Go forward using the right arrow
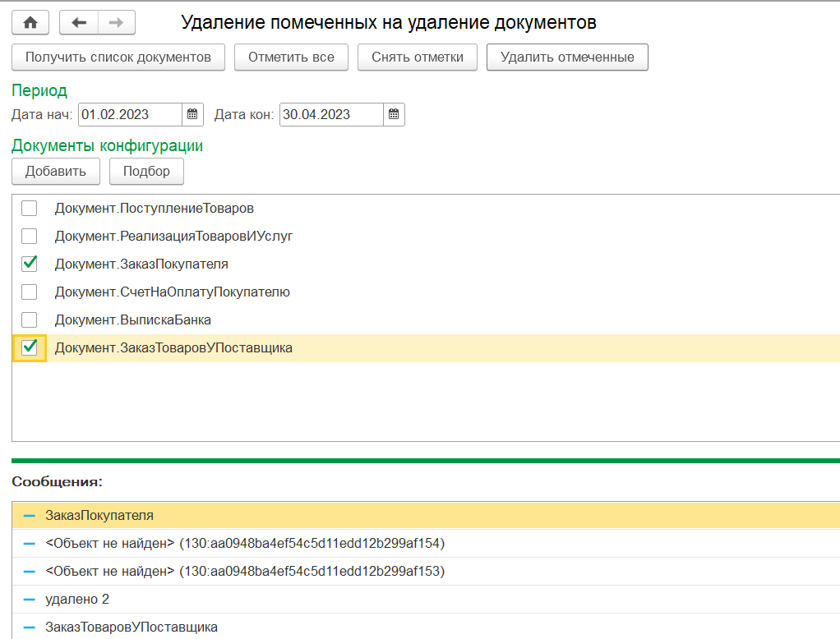Image resolution: width=840 pixels, height=639 pixels. coord(116,23)
